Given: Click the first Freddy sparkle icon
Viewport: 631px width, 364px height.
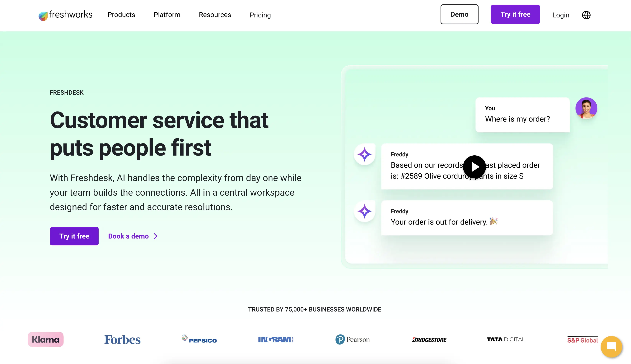Looking at the screenshot, I should (x=365, y=154).
